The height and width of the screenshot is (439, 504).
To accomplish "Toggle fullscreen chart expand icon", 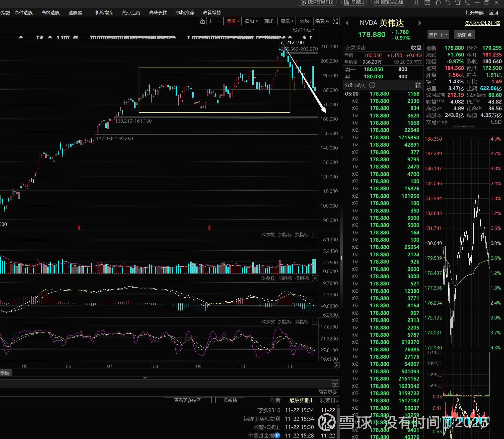I will point(335,21).
